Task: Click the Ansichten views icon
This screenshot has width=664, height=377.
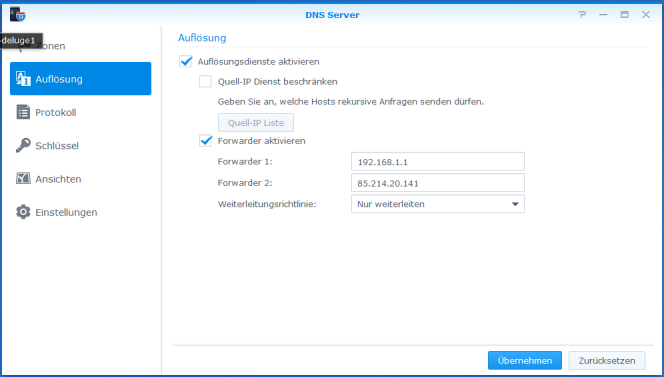Action: point(23,178)
